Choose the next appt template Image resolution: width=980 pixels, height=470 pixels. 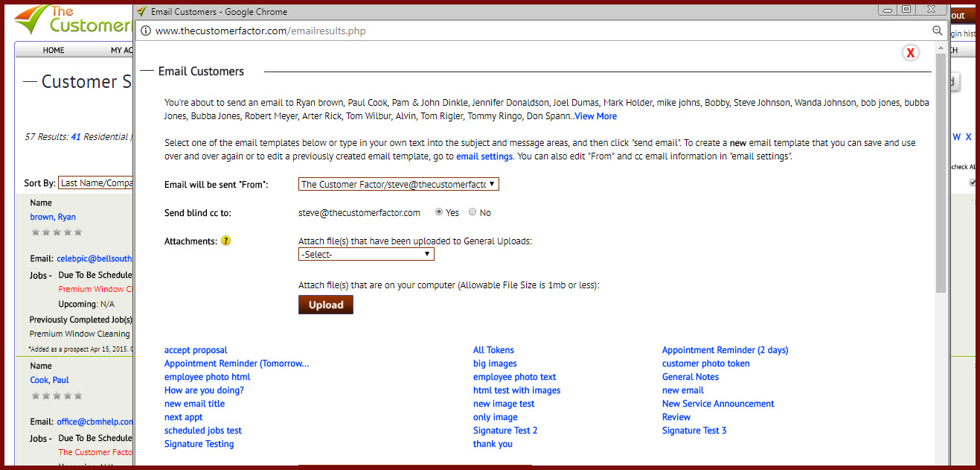[184, 417]
